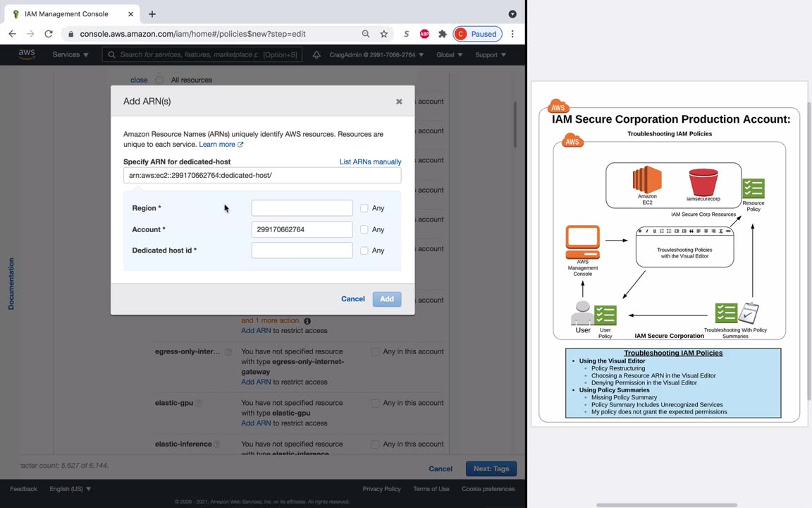Open the Learn more link

pyautogui.click(x=221, y=145)
